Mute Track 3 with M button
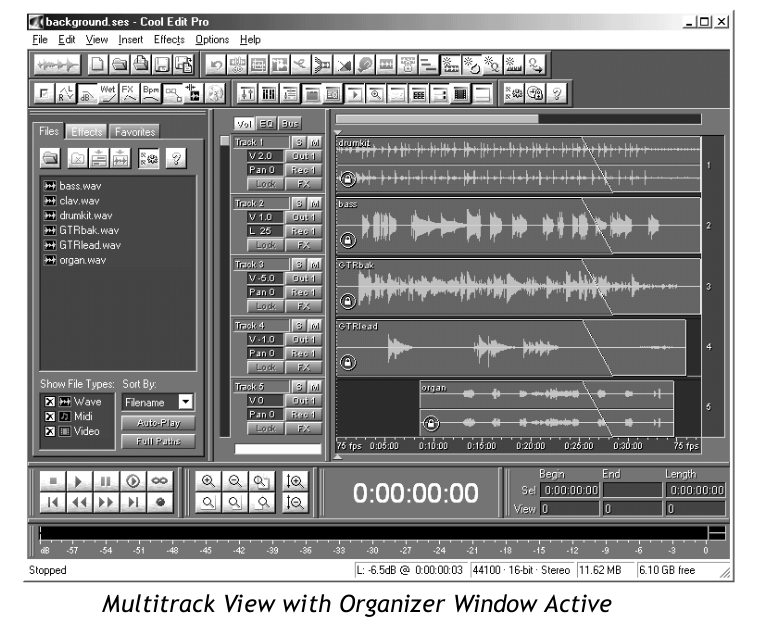 tap(315, 264)
